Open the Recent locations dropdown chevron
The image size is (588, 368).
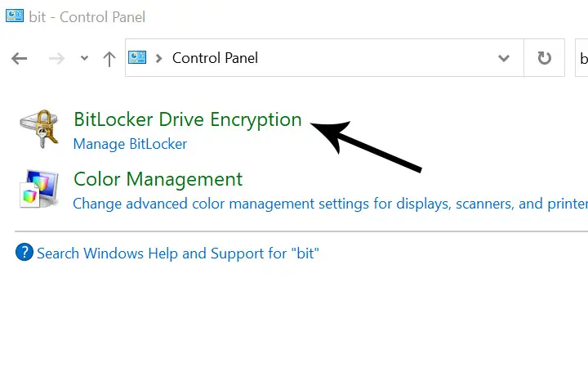tap(84, 58)
